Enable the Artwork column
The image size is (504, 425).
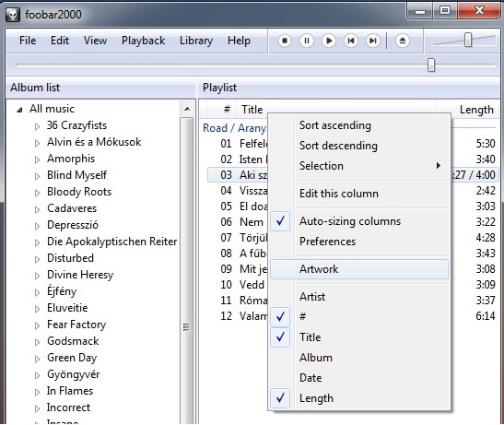coord(359,269)
